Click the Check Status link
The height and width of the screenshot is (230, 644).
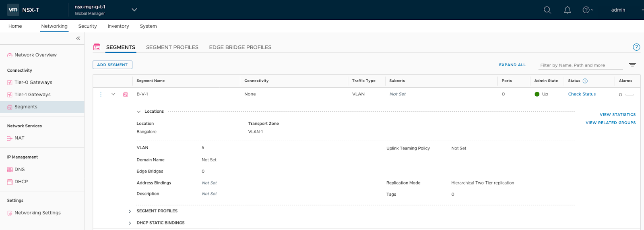coord(582,94)
